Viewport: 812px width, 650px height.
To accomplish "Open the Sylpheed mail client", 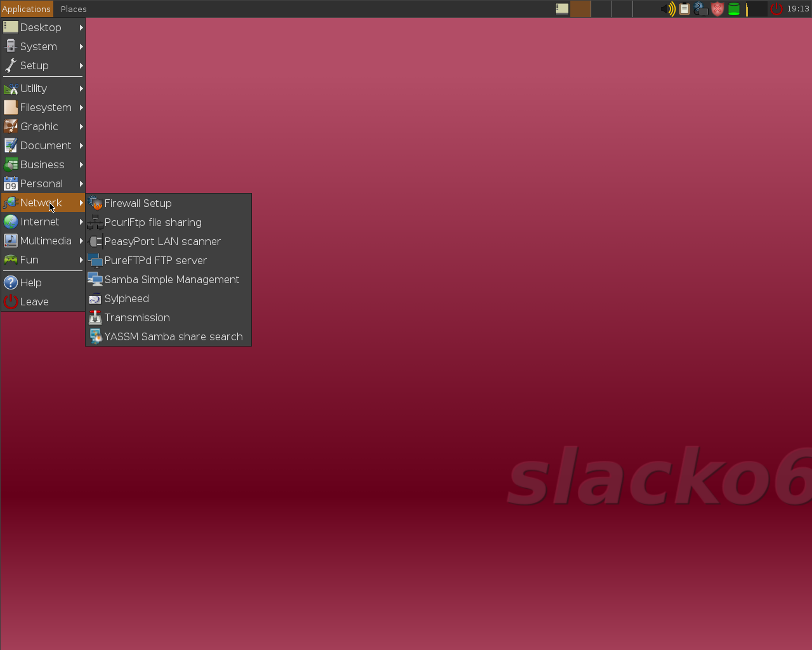I will pos(169,298).
